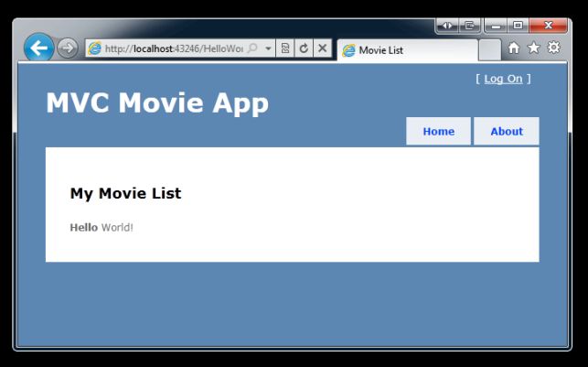This screenshot has width=588, height=367.
Task: Close the browser window
Action: (549, 26)
